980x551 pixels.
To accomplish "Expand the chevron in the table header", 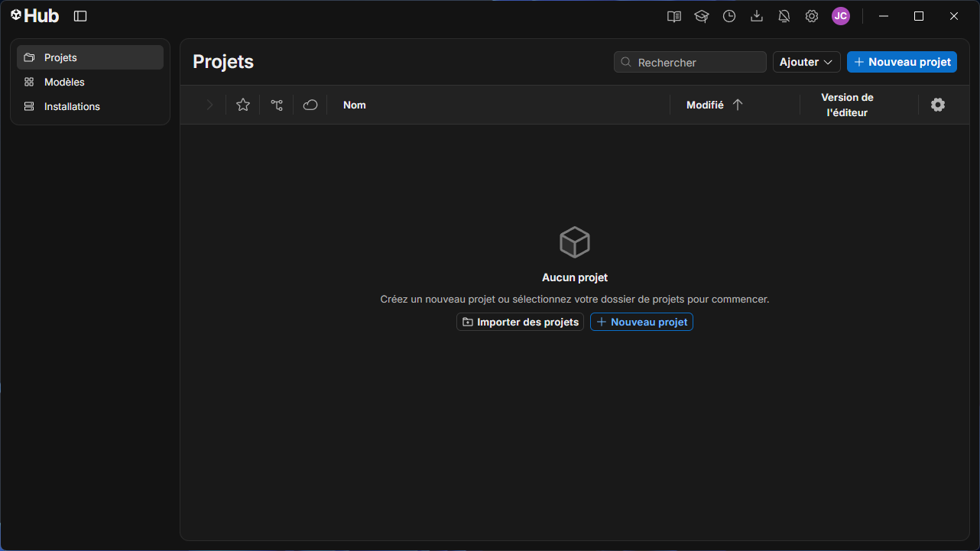I will (x=209, y=105).
